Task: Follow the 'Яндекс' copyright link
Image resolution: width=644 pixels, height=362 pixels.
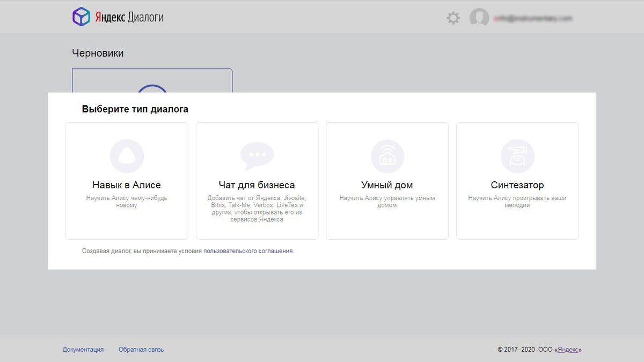Action: coord(568,350)
